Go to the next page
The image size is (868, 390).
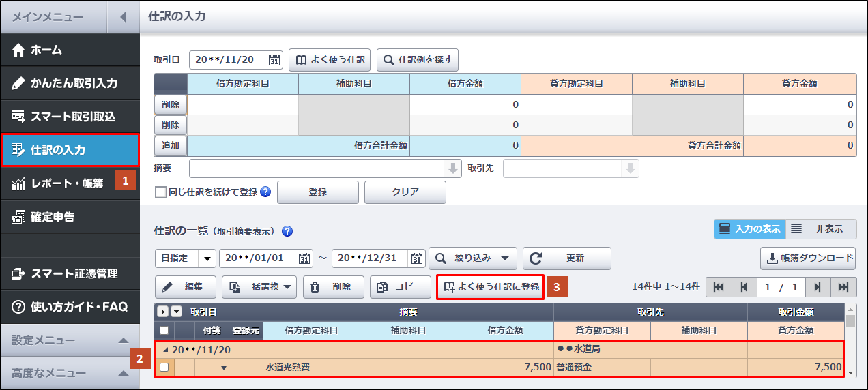pos(818,287)
